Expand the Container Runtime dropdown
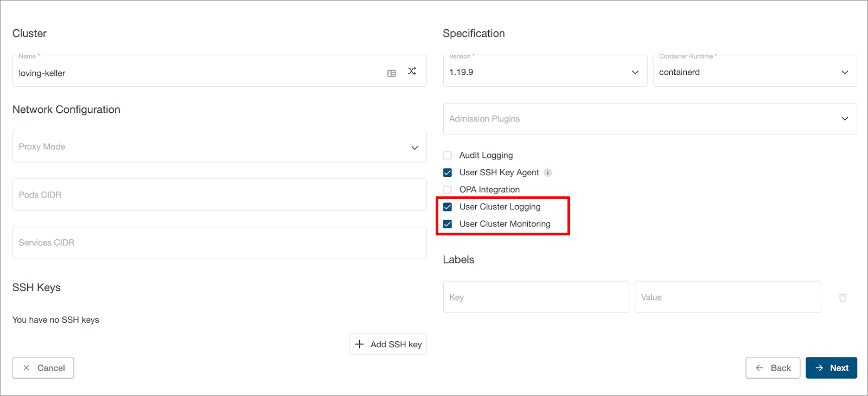 coord(754,72)
